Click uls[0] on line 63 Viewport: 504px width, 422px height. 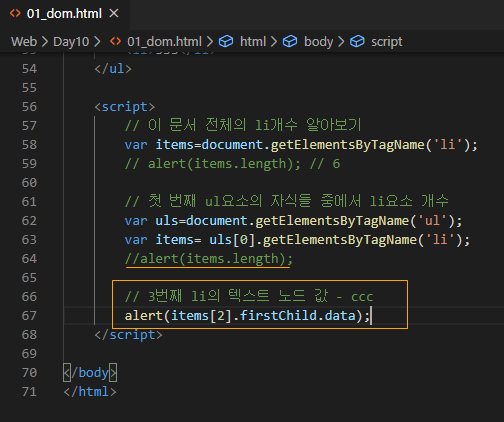click(232, 240)
